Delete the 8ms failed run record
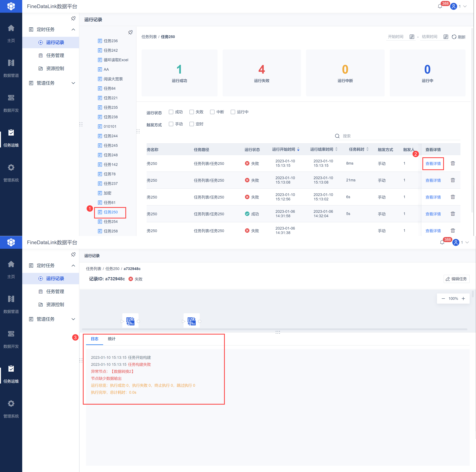 453,163
